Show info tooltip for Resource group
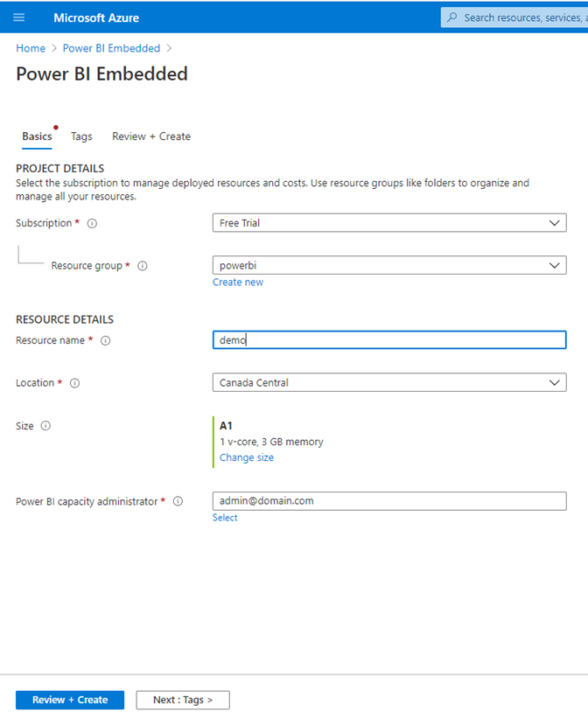 pos(143,266)
